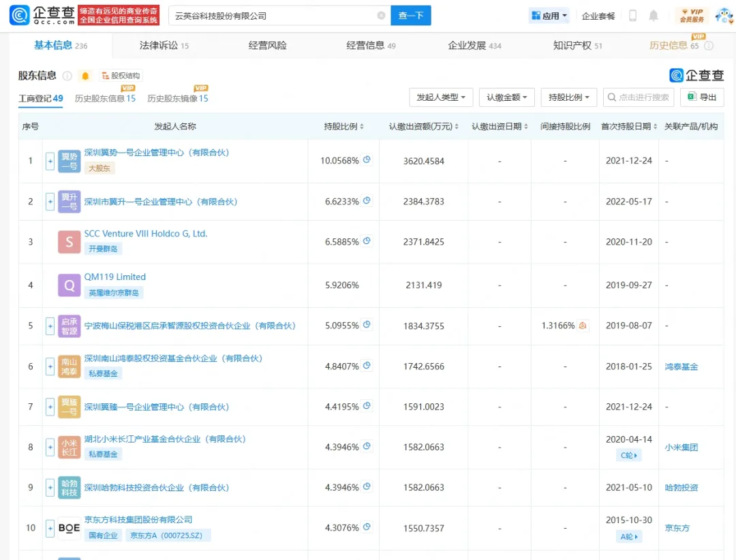
Task: Click the QM119 Limited 'Q' logo
Action: (69, 285)
